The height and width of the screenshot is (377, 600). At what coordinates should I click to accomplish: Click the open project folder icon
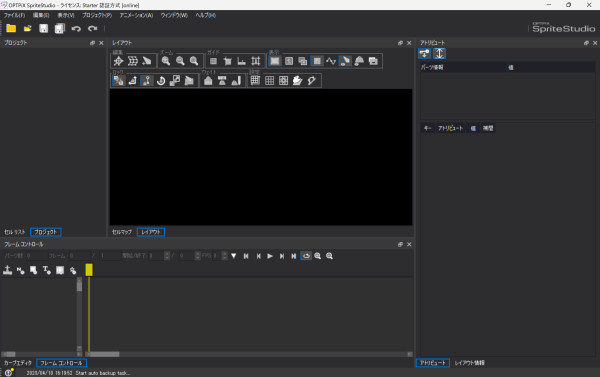coord(28,28)
